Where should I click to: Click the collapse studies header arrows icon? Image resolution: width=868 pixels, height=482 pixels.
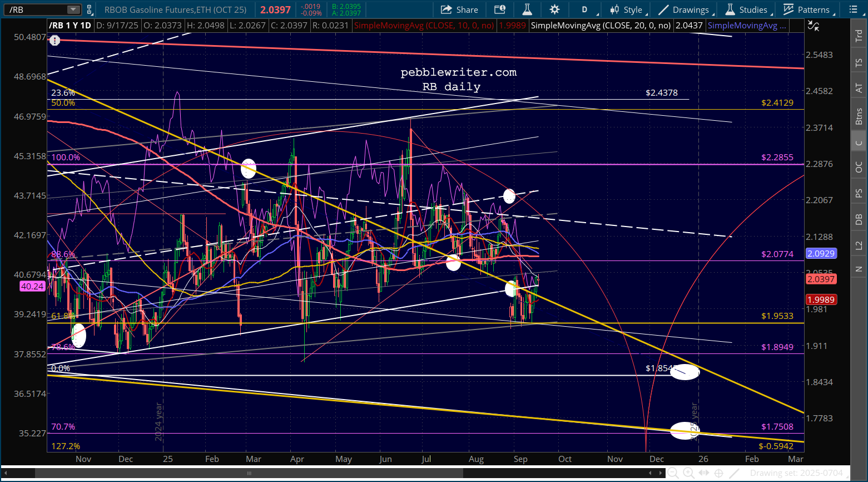coord(813,26)
